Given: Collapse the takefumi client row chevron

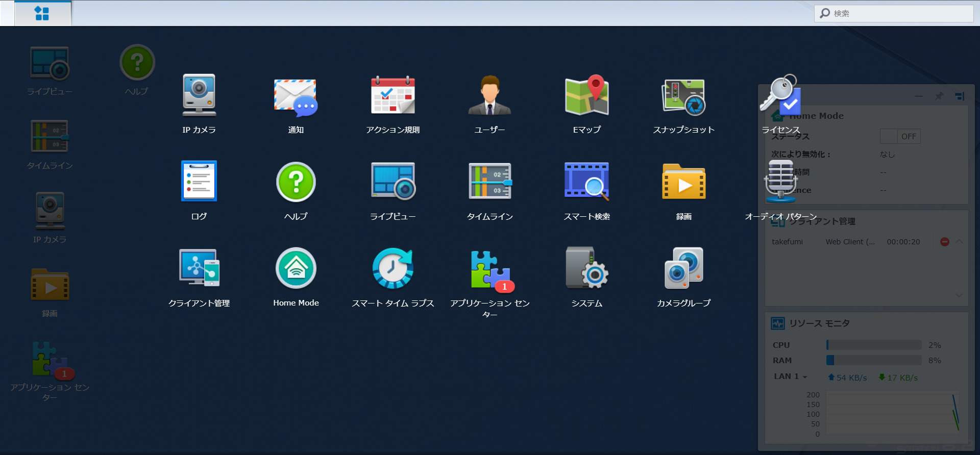Looking at the screenshot, I should [960, 241].
